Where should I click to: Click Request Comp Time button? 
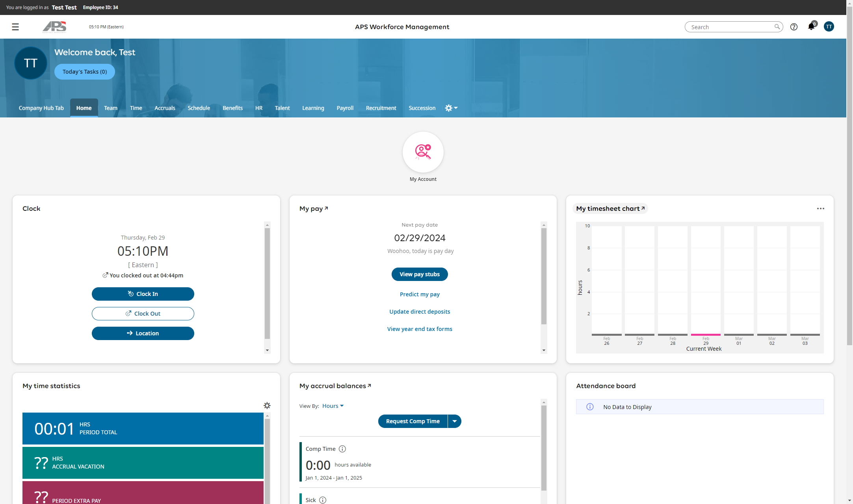tap(413, 421)
